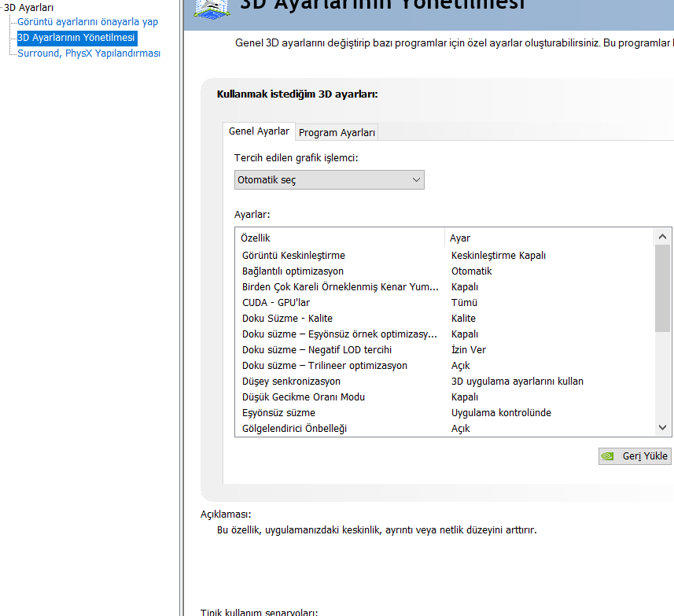Click 'Kapalı' value for Düşük Gecikme Oranı Modu
The width and height of the screenshot is (674, 616).
tap(465, 397)
